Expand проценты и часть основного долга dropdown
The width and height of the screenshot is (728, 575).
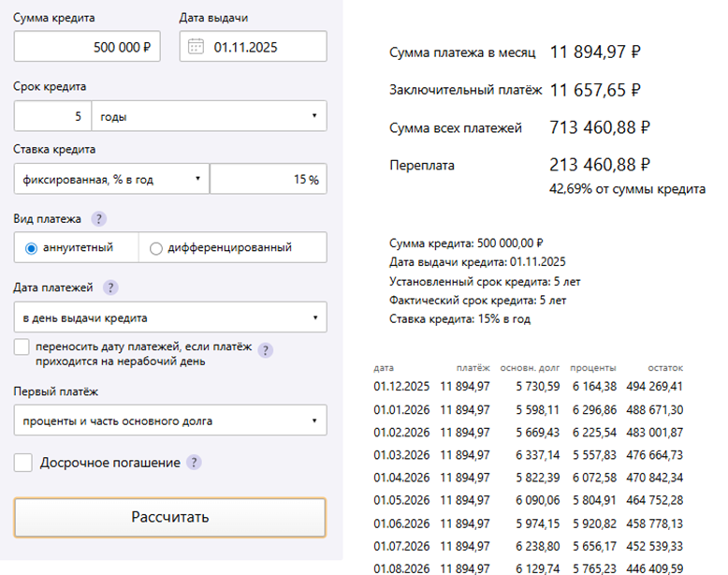(x=170, y=420)
